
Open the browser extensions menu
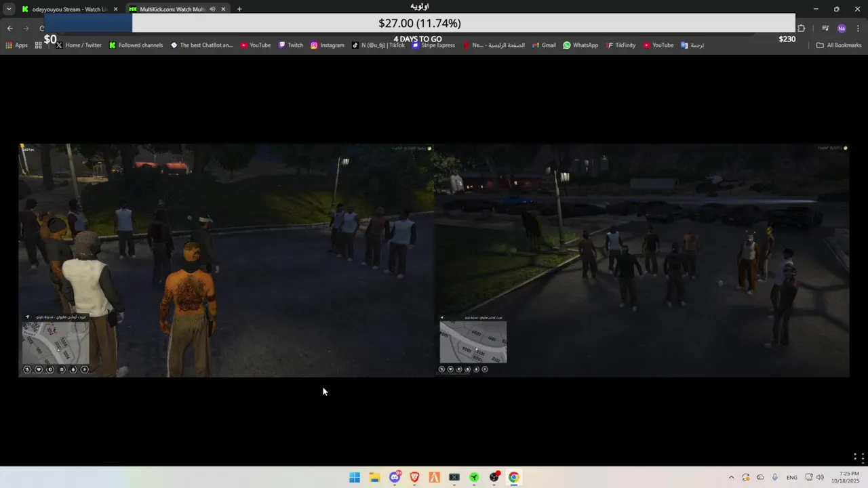coord(802,28)
